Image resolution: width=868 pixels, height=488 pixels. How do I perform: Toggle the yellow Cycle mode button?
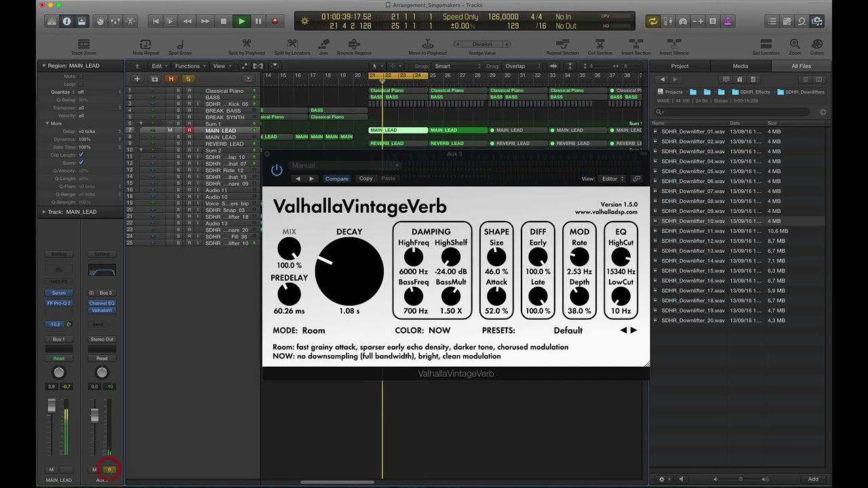pyautogui.click(x=653, y=21)
